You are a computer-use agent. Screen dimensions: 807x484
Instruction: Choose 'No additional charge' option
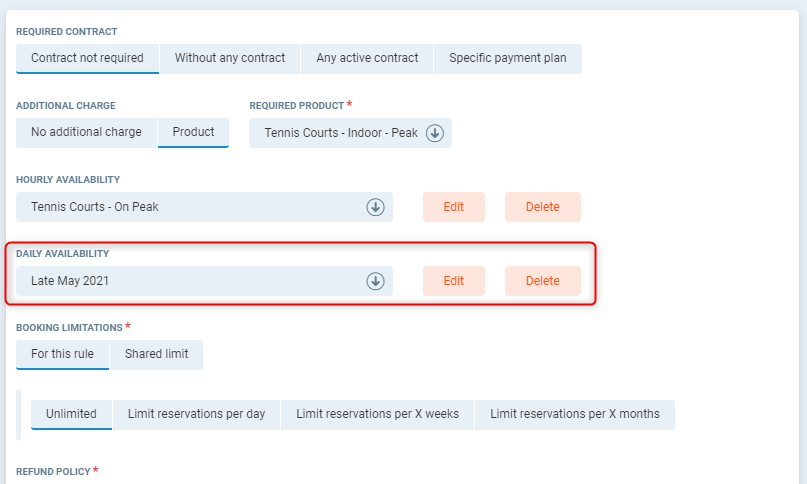86,132
